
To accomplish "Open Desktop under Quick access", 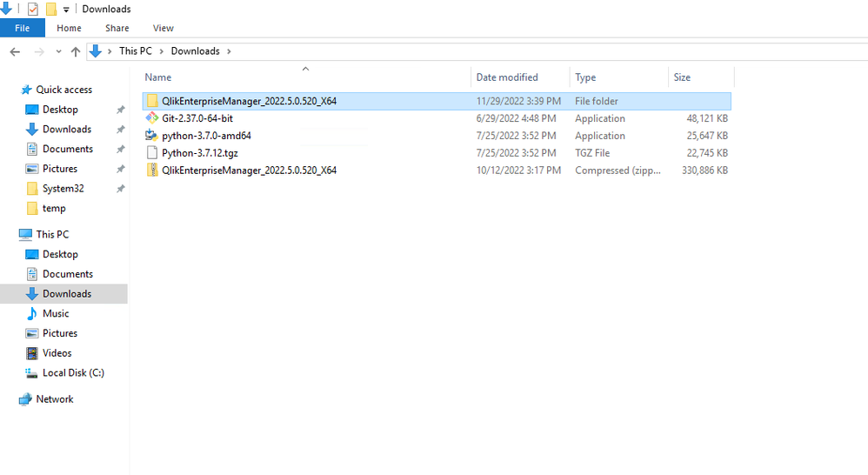I will [x=60, y=110].
